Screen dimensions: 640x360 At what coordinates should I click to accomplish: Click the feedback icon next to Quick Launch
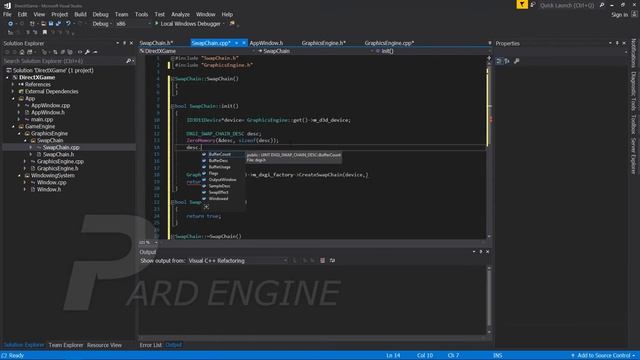click(x=533, y=5)
